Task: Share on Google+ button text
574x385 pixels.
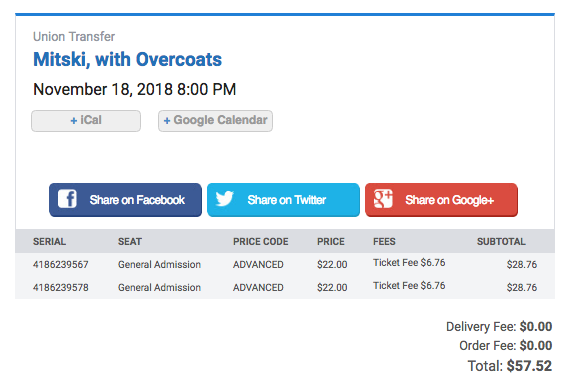Action: pos(450,200)
